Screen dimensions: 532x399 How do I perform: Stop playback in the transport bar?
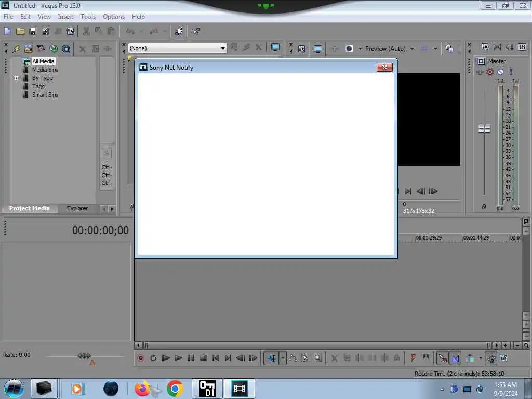click(203, 358)
